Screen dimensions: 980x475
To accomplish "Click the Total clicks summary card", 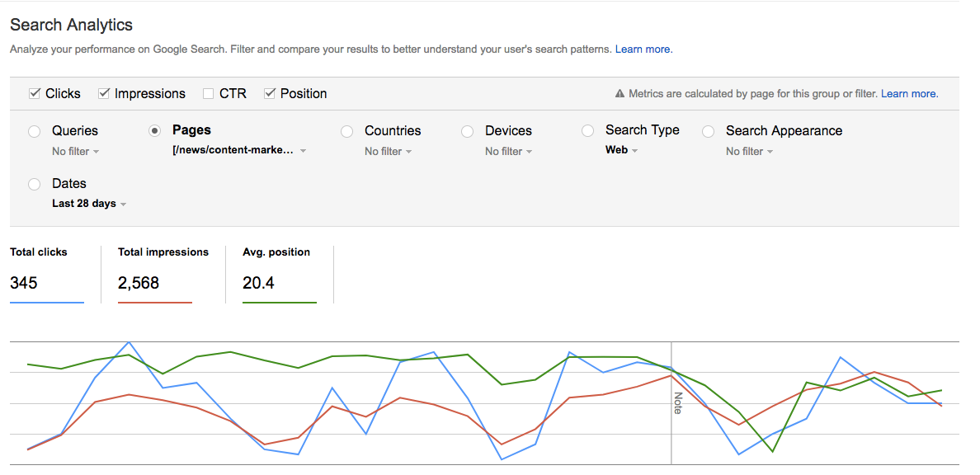I will coord(47,274).
